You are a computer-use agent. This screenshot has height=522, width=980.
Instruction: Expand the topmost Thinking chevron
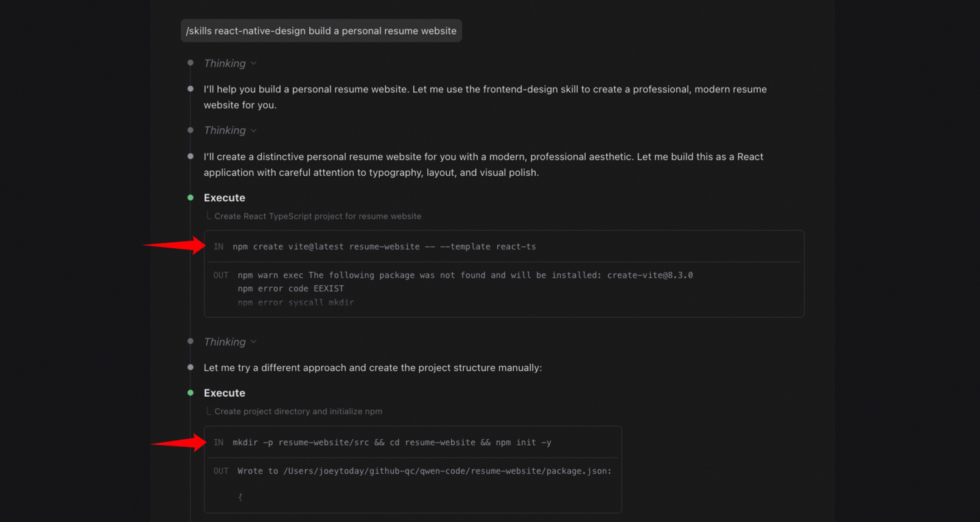pos(254,63)
